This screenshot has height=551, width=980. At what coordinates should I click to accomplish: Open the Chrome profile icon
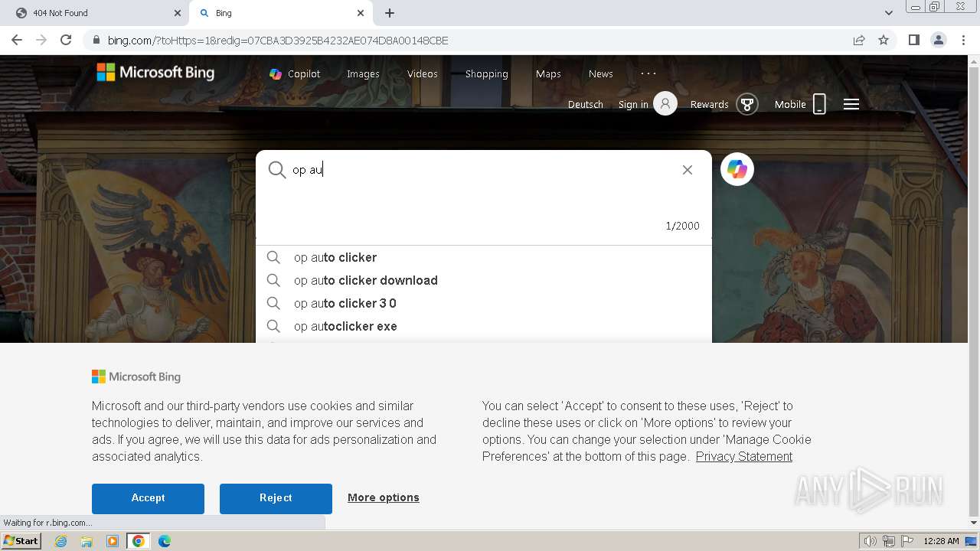tap(939, 40)
